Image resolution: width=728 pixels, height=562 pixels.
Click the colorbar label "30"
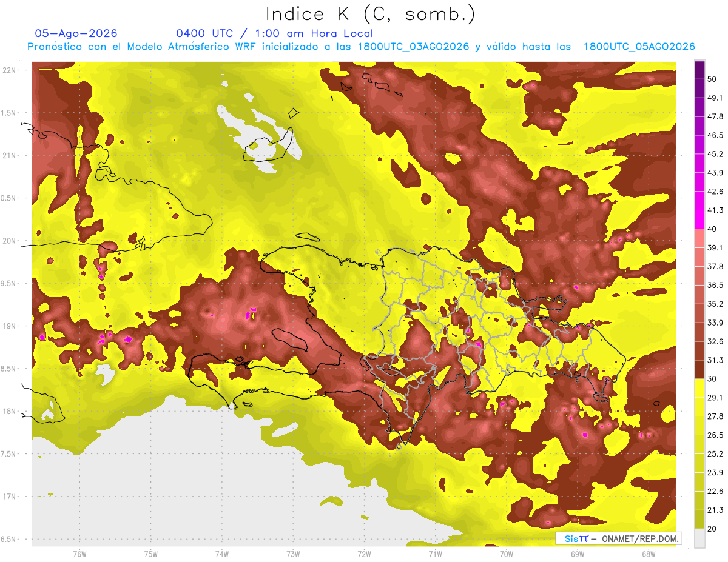pos(713,378)
